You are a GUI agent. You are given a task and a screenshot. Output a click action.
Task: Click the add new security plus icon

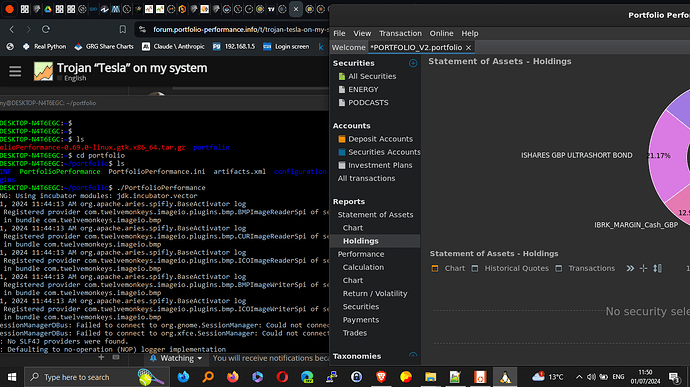click(x=413, y=63)
